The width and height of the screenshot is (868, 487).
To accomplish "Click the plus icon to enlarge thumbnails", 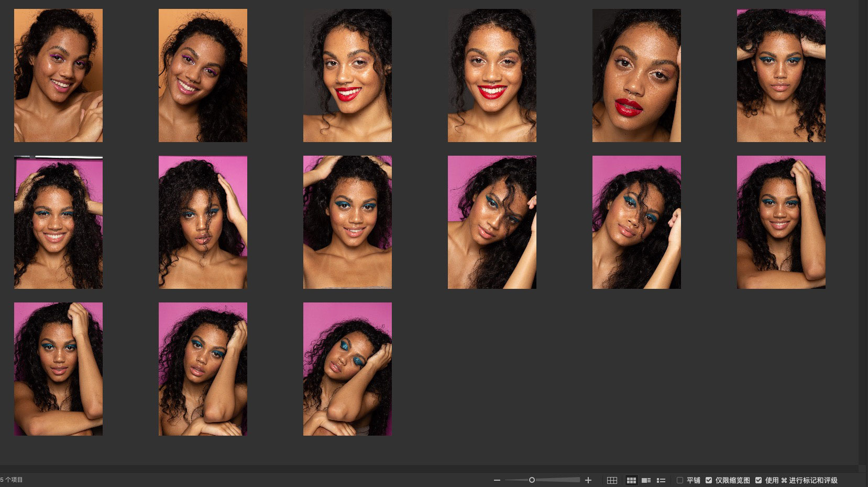I will pyautogui.click(x=588, y=480).
